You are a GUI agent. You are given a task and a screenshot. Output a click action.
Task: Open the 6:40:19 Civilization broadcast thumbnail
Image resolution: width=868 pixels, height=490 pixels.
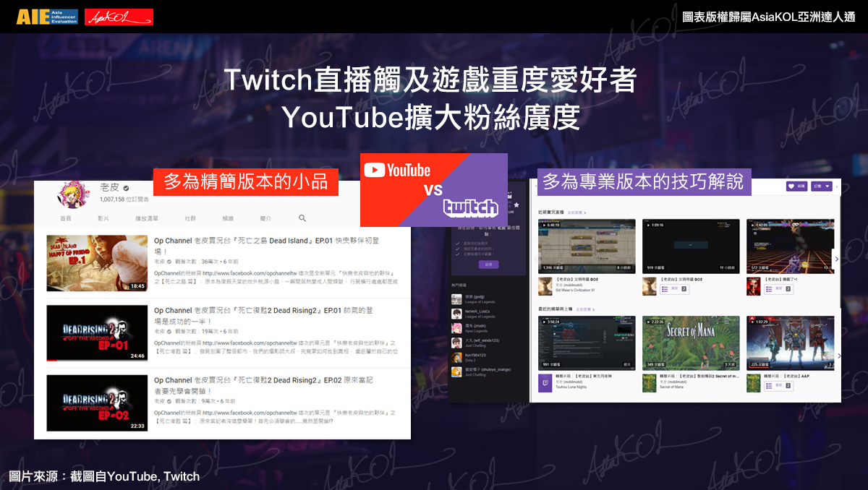(x=587, y=246)
